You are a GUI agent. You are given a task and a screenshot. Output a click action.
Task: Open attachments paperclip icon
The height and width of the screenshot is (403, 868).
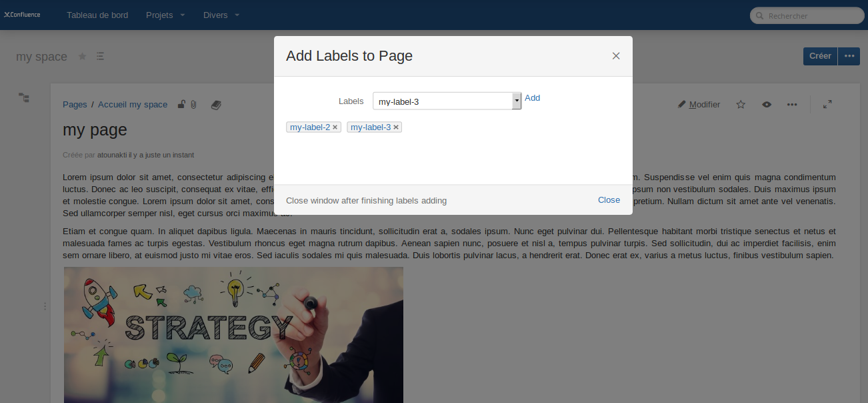tap(193, 104)
